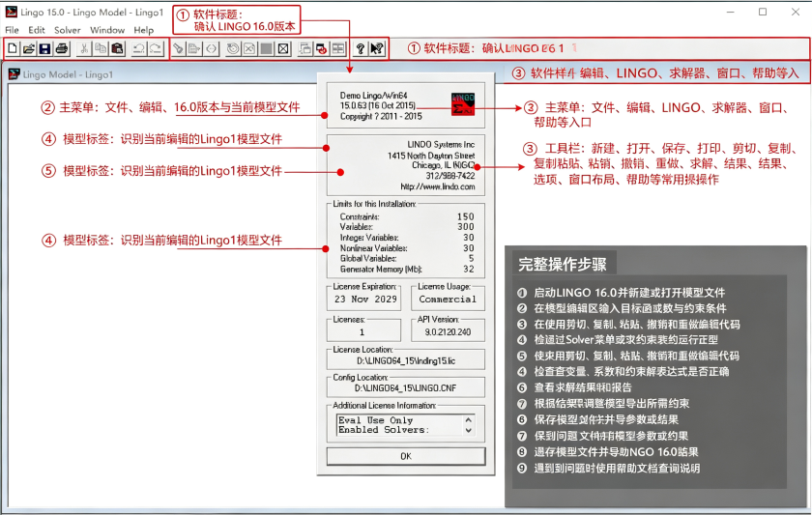The image size is (812, 515).
Task: Click the API Version field 9.0.2120.240
Action: pos(448,332)
